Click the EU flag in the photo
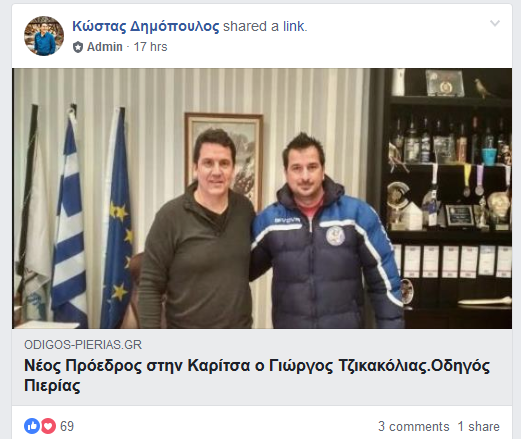Viewport: 521px width, 439px height. [x=117, y=218]
